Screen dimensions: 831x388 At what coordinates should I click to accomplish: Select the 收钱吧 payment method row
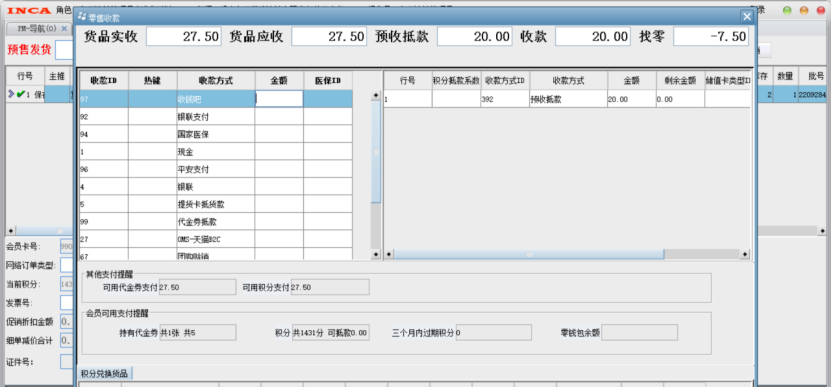tap(216, 99)
